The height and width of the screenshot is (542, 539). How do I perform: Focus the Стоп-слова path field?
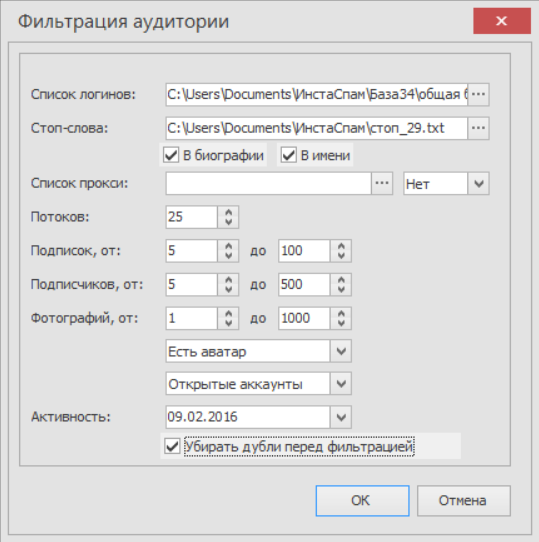tap(317, 128)
